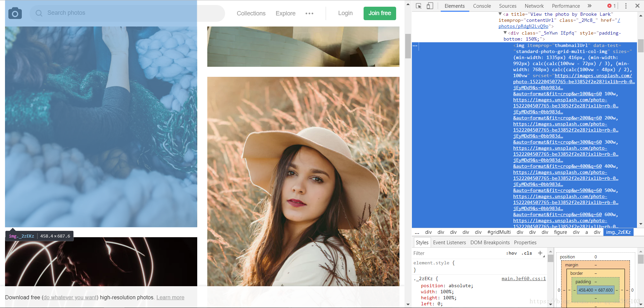Open the three-dot more menu on Unsplash
Screen dimensions: 644x308
[x=309, y=13]
